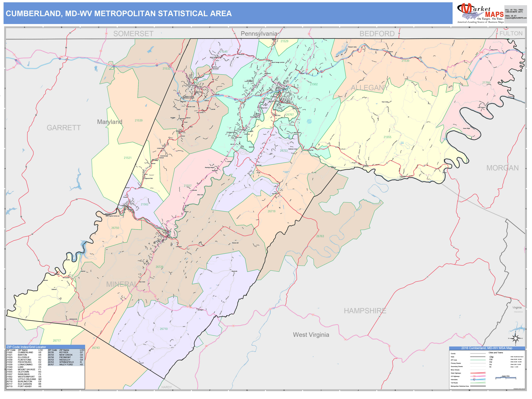This screenshot has width=532, height=399.
Task: Click the County line sample in legend
Action: click(x=478, y=354)
